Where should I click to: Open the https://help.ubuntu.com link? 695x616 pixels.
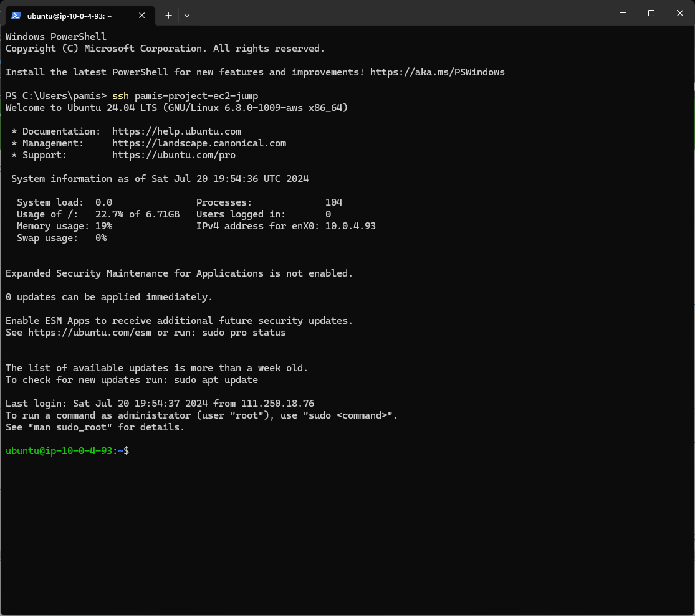(x=176, y=131)
